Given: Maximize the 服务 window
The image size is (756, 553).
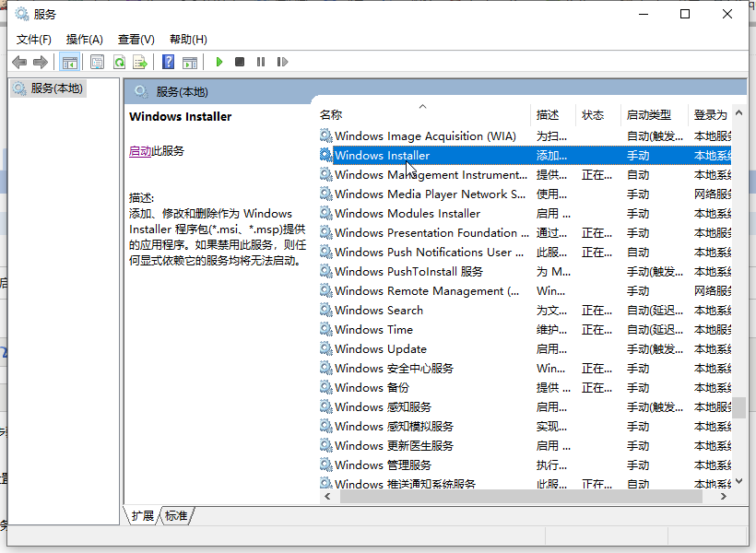Looking at the screenshot, I should 685,14.
